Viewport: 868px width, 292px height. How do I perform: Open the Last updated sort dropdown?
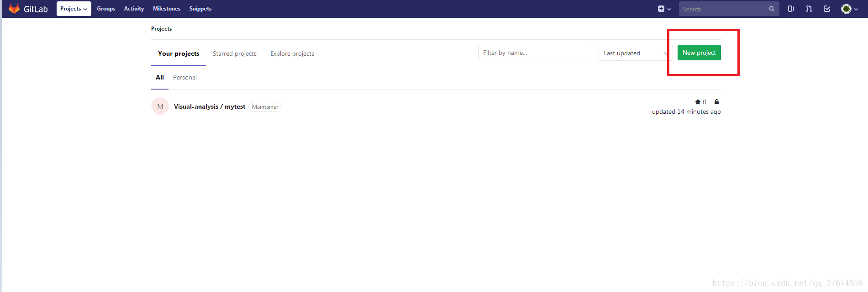634,53
